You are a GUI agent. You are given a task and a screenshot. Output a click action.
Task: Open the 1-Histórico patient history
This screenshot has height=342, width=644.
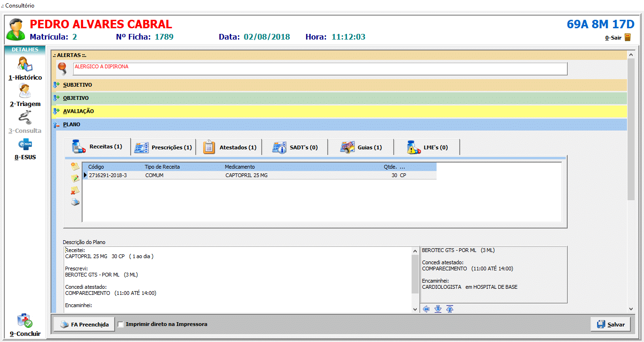tap(25, 68)
